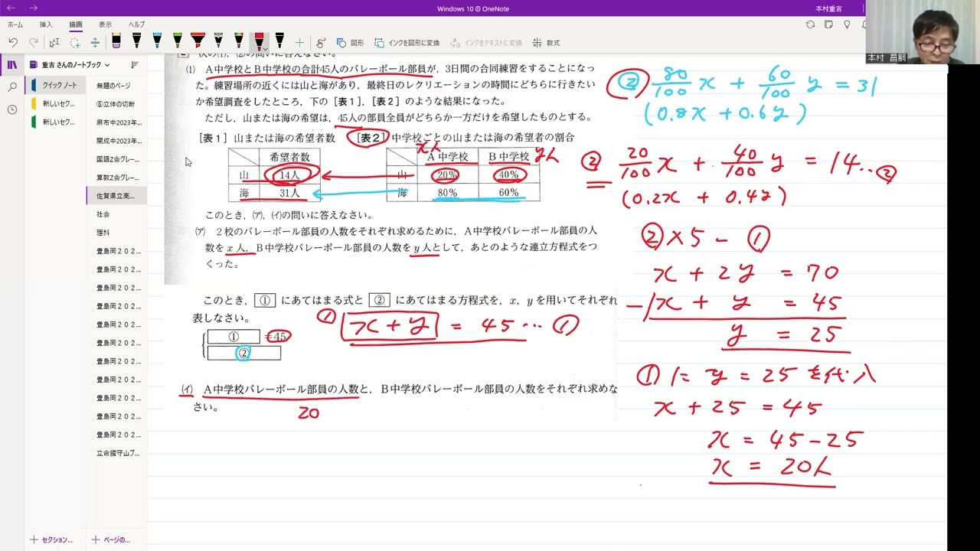Select the gray pencil tool

(x=218, y=42)
